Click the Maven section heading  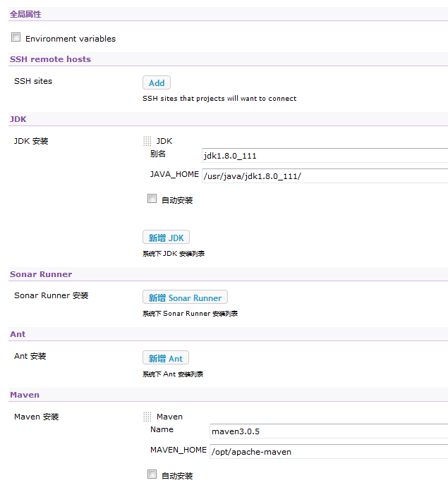(x=25, y=395)
